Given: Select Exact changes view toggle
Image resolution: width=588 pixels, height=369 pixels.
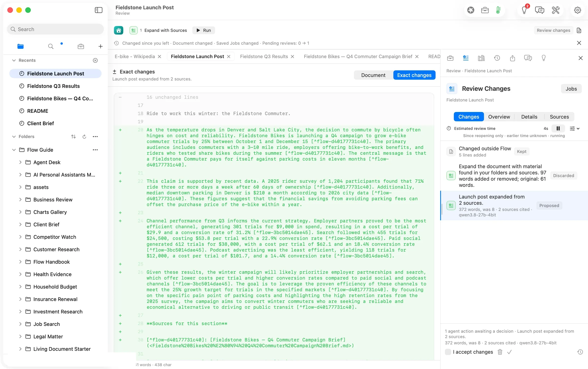Looking at the screenshot, I should 414,75.
